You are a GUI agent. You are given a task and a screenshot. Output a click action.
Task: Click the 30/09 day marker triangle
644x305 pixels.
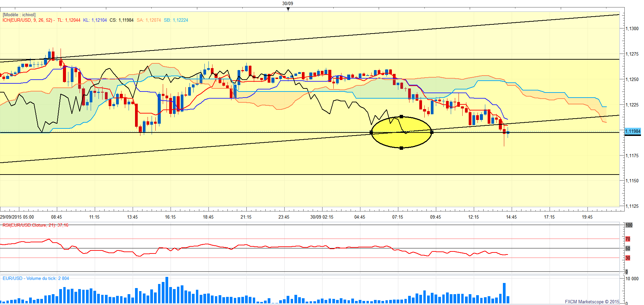pos(288,9)
